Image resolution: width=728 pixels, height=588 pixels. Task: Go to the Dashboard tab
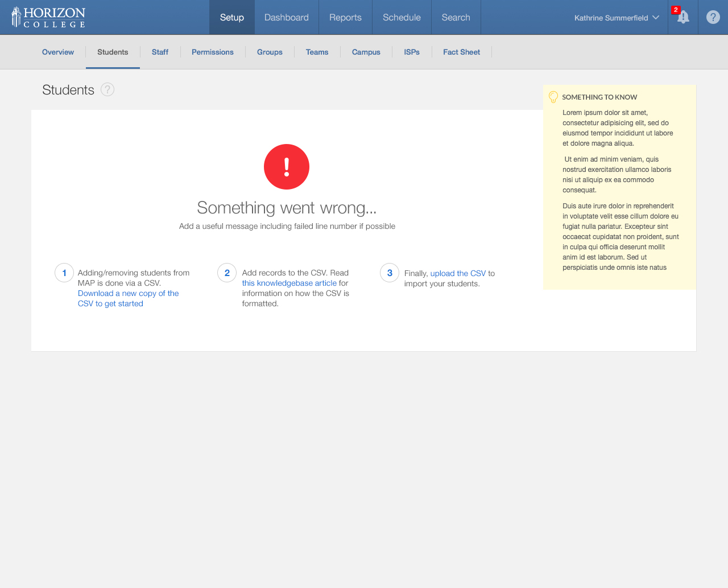click(x=287, y=17)
